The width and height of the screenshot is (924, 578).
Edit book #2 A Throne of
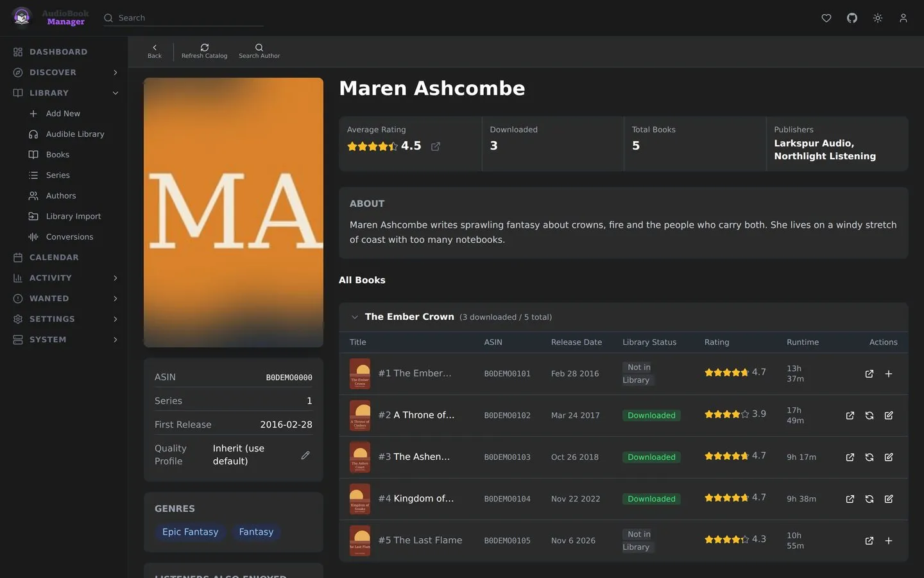pyautogui.click(x=889, y=416)
